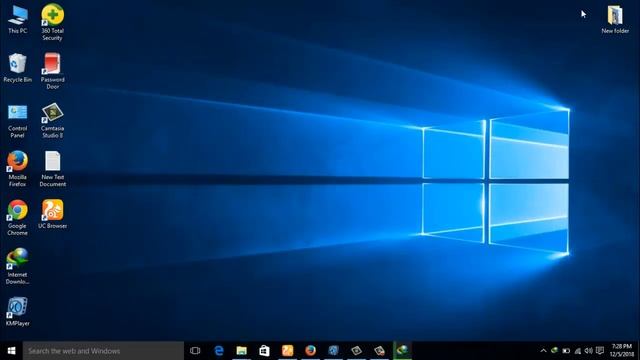Open This PC desktop icon
This screenshot has width=640, height=360.
click(18, 20)
